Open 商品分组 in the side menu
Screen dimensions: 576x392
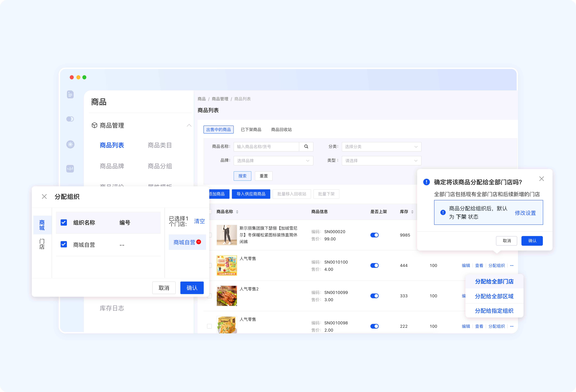click(x=160, y=166)
